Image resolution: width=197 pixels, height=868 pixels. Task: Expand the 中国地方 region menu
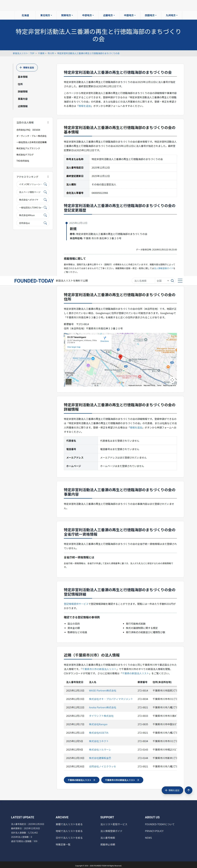tap(130, 15)
